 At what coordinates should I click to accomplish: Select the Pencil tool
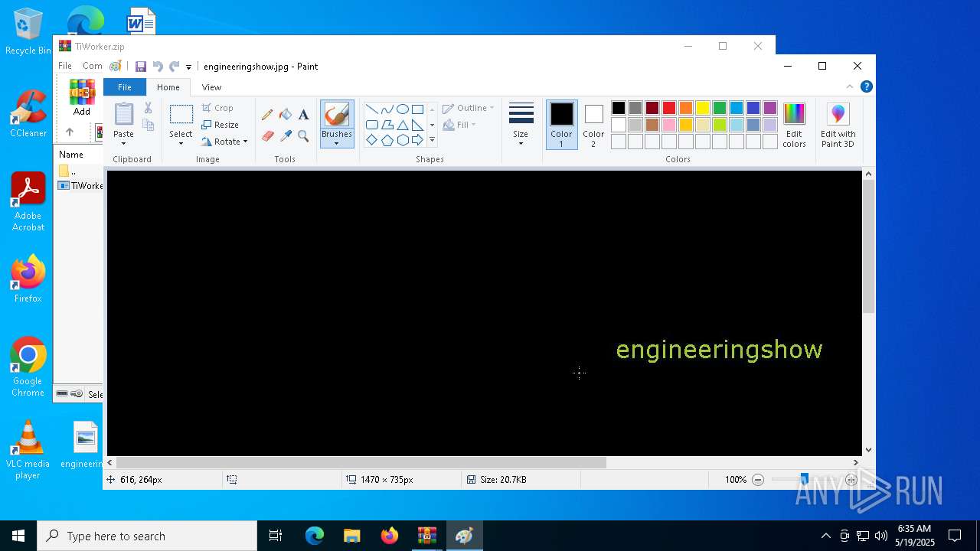(x=267, y=115)
